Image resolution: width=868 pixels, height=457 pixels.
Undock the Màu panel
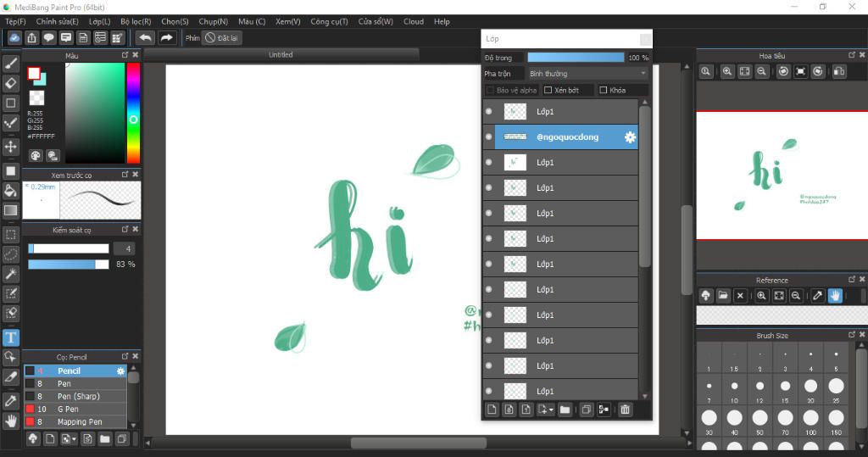coord(125,55)
